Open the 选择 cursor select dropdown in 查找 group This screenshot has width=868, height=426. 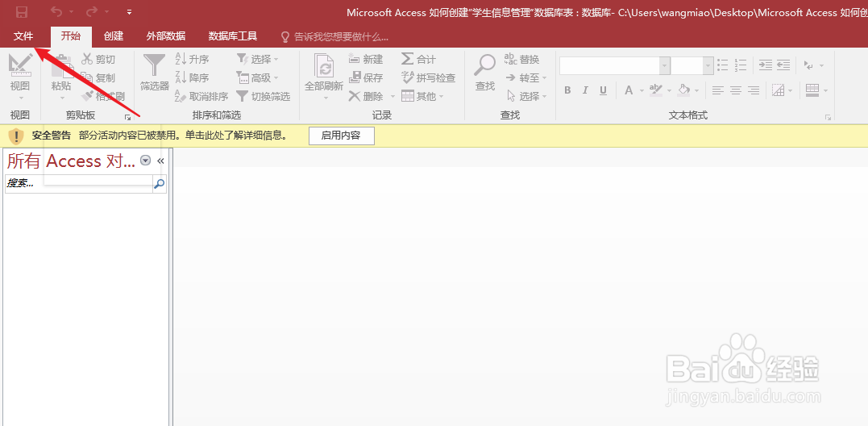click(x=526, y=96)
